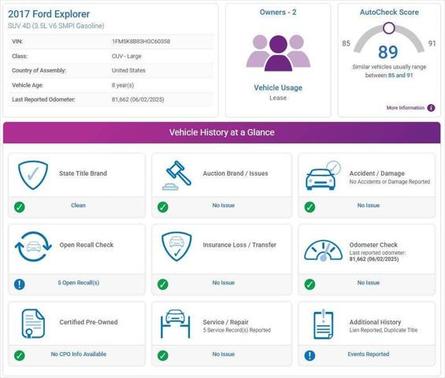445x378 pixels.
Task: Click the Additional History clipboard icon
Action: point(323,324)
